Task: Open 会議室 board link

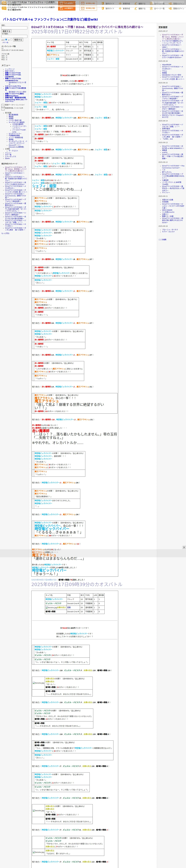Action: (11, 119)
